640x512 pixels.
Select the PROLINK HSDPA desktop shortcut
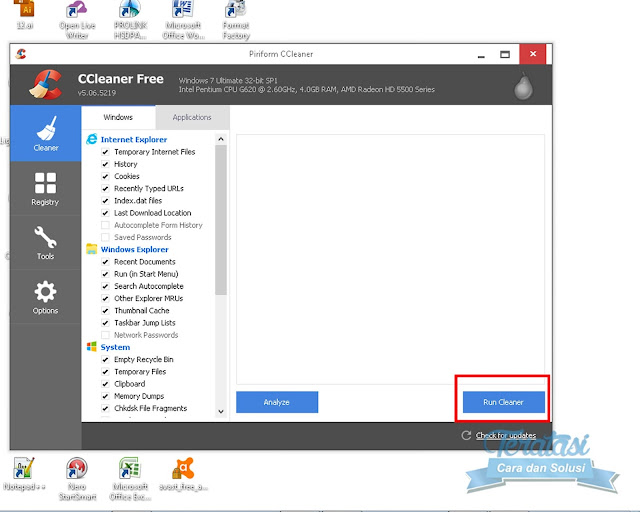click(130, 20)
